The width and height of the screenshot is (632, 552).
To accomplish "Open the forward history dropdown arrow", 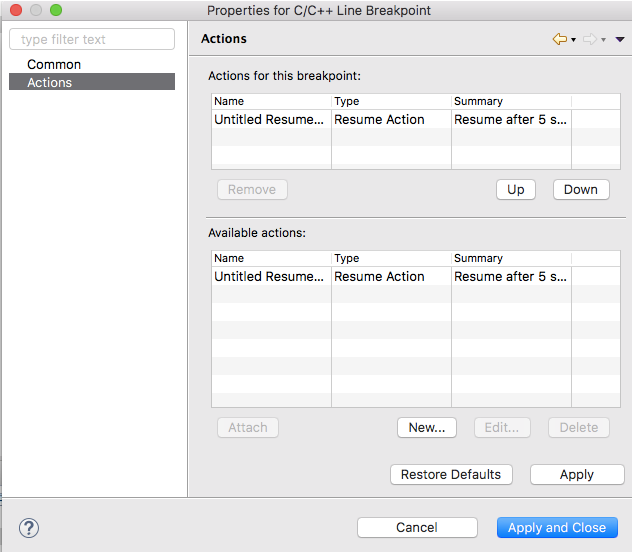I will [x=603, y=40].
